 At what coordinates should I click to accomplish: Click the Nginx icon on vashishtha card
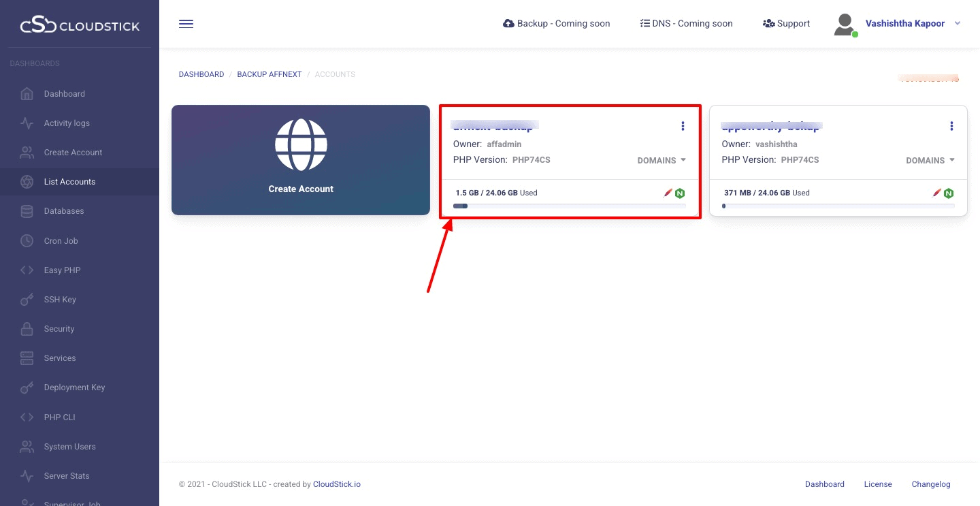[949, 193]
